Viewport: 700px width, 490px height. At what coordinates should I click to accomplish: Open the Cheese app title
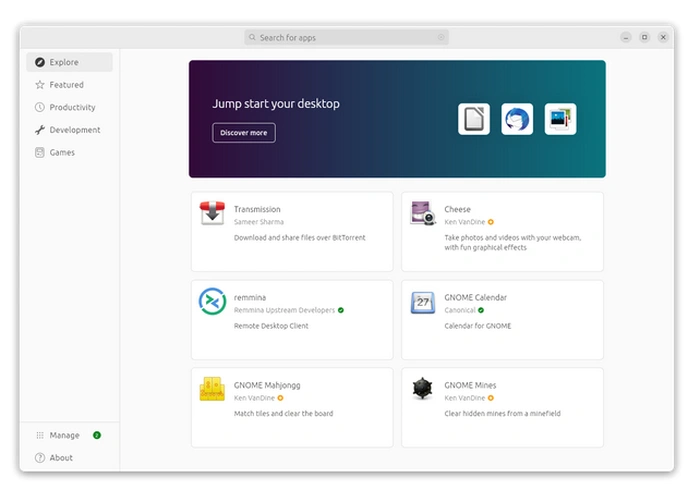(x=457, y=209)
